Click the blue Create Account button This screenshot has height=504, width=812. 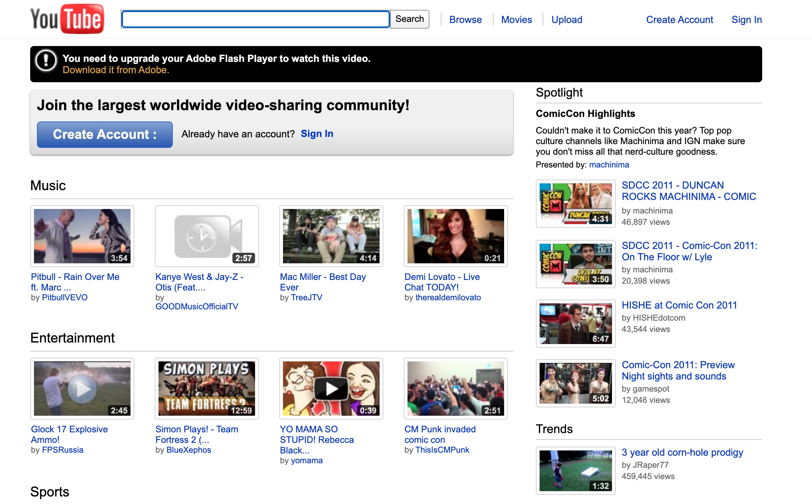pyautogui.click(x=105, y=134)
